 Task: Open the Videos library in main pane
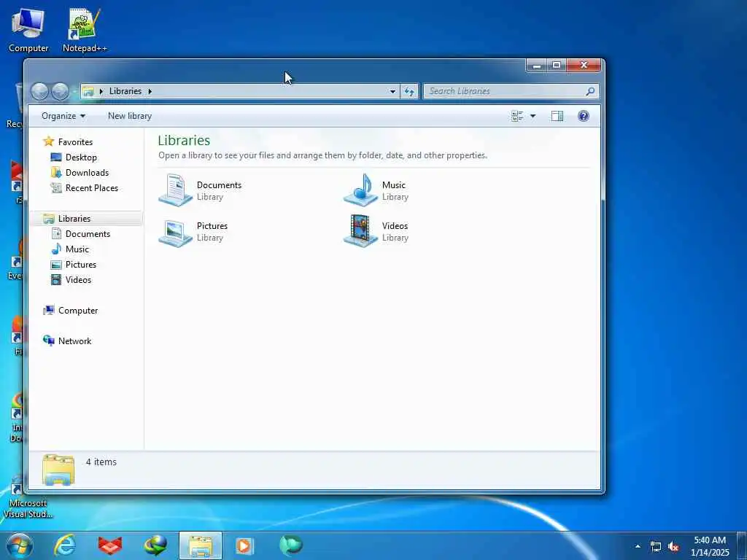tap(376, 231)
